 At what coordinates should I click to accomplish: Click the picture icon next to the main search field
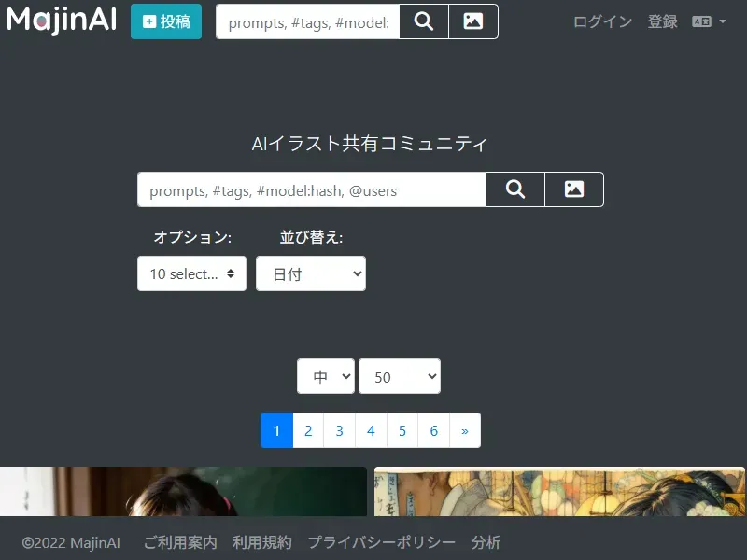pos(573,189)
